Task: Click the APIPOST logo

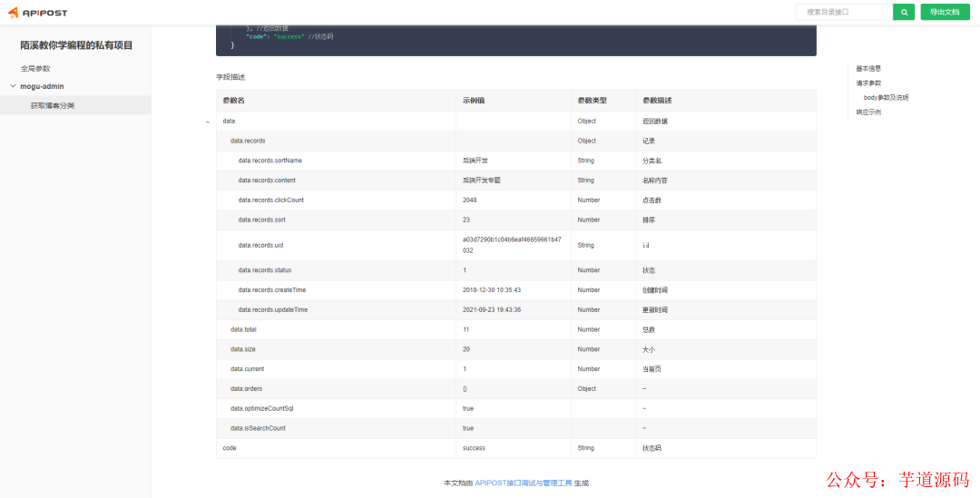Action: [x=37, y=13]
